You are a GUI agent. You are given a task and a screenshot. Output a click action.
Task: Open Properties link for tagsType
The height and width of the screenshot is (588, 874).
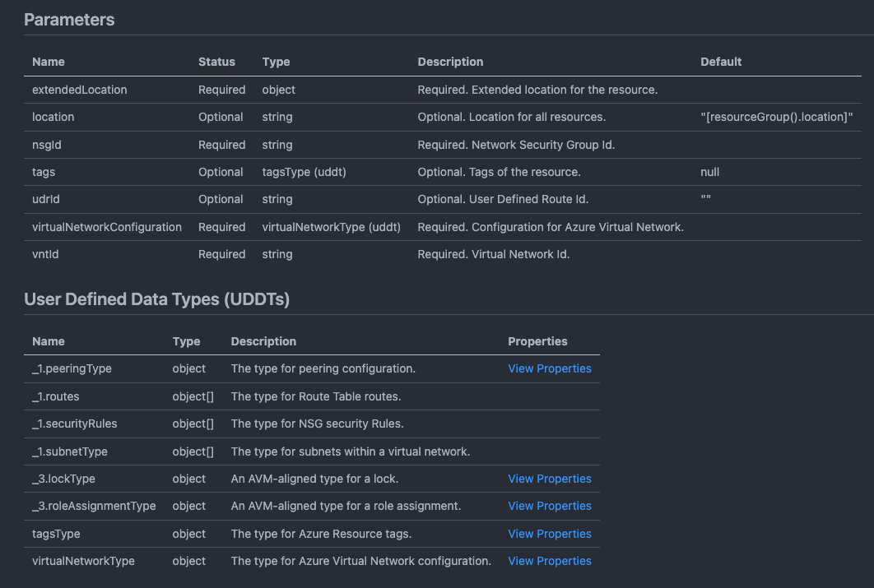click(x=549, y=534)
